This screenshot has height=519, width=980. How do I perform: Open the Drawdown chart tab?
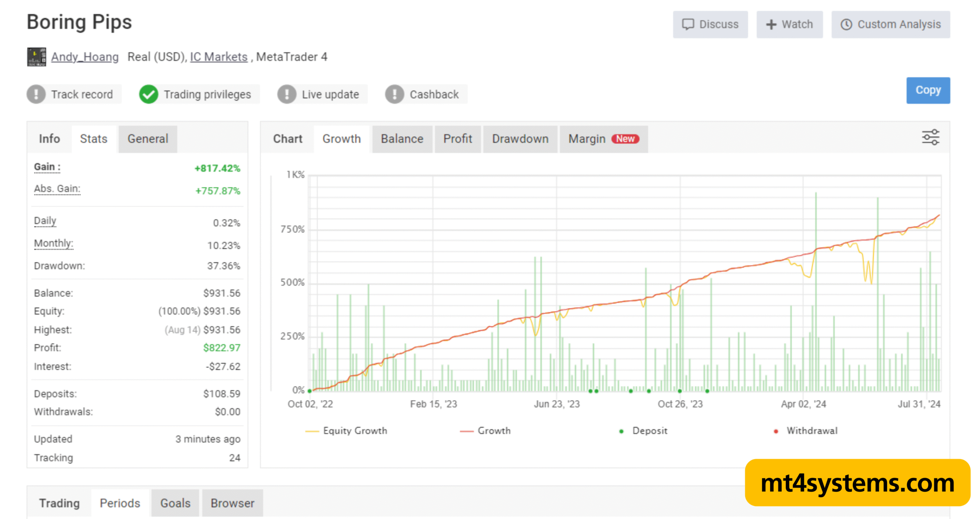pos(520,139)
